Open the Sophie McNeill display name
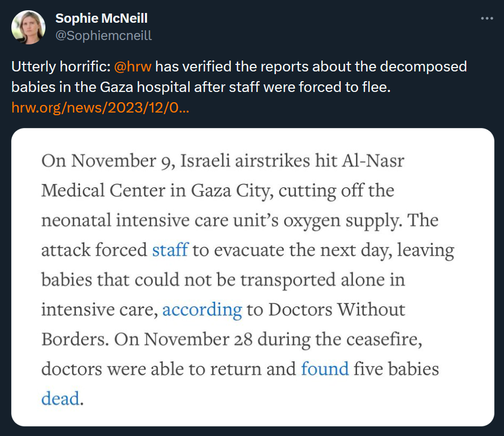This screenshot has height=436, width=504. point(101,18)
